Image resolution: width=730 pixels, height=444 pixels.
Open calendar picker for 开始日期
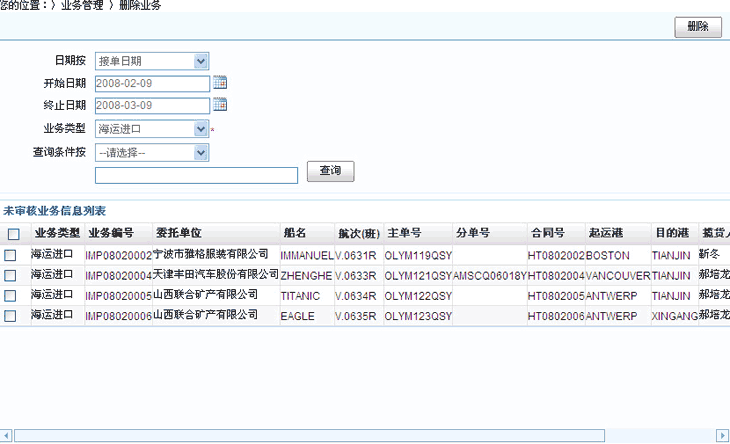coord(220,83)
